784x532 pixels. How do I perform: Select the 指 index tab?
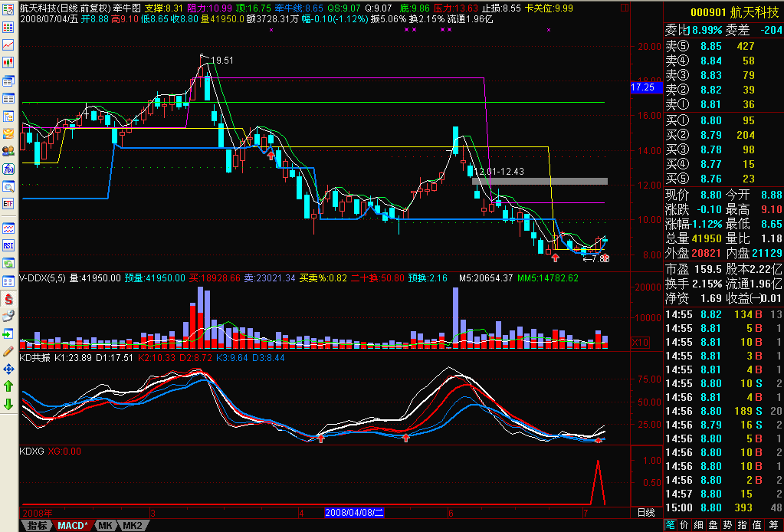tap(742, 525)
